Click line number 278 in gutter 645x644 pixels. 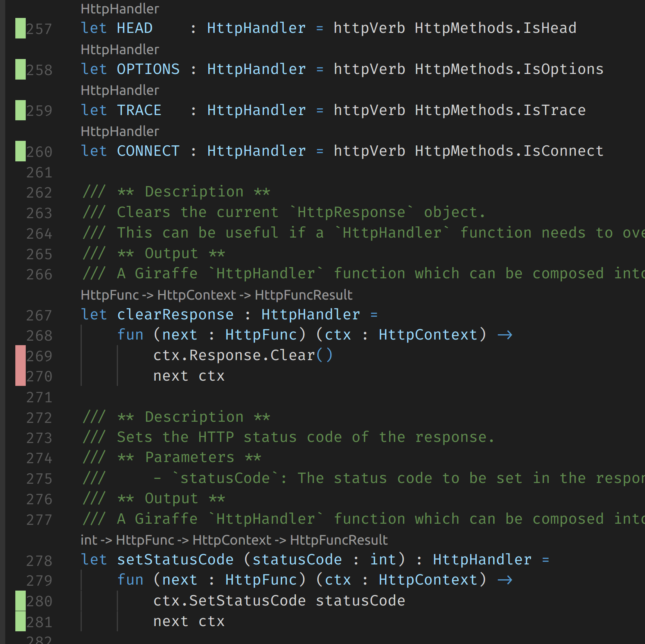(x=39, y=561)
